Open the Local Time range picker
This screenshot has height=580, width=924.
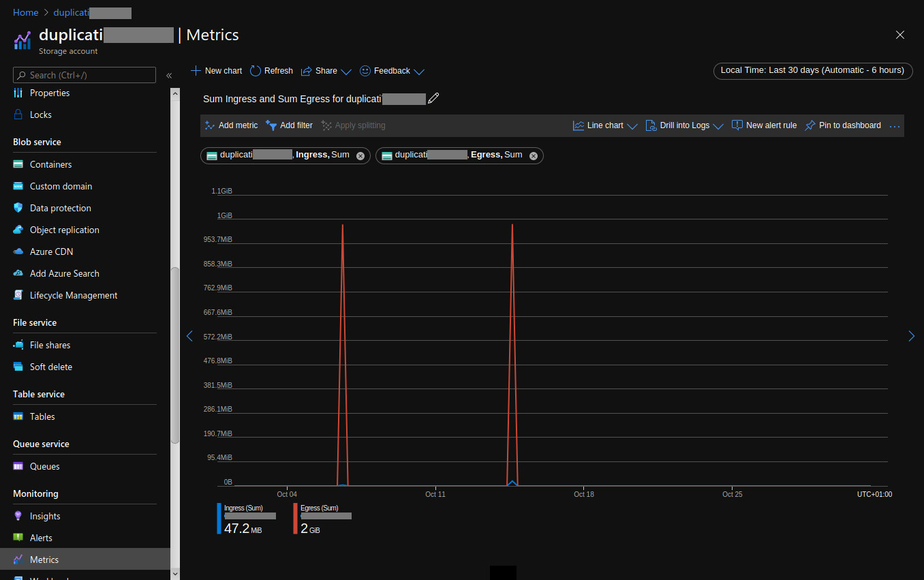tap(812, 70)
